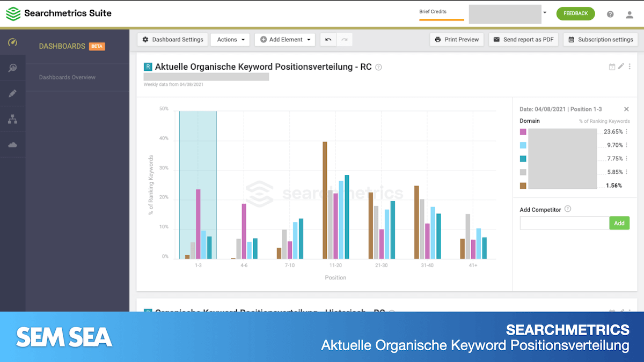Open the help question mark icon in header
This screenshot has width=644, height=362.
tap(610, 14)
